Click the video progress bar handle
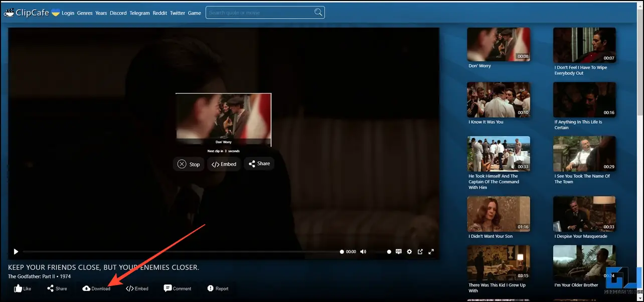The width and height of the screenshot is (644, 302). pos(342,252)
